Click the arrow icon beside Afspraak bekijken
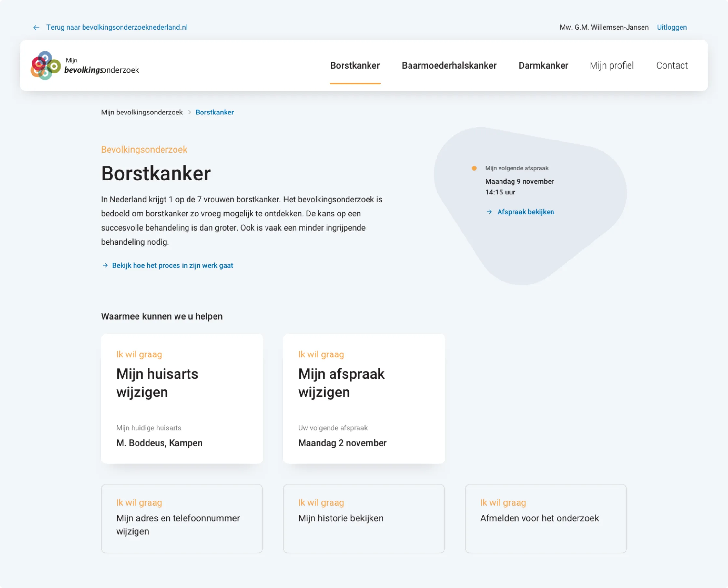Screen dimensions: 728x588 489,212
